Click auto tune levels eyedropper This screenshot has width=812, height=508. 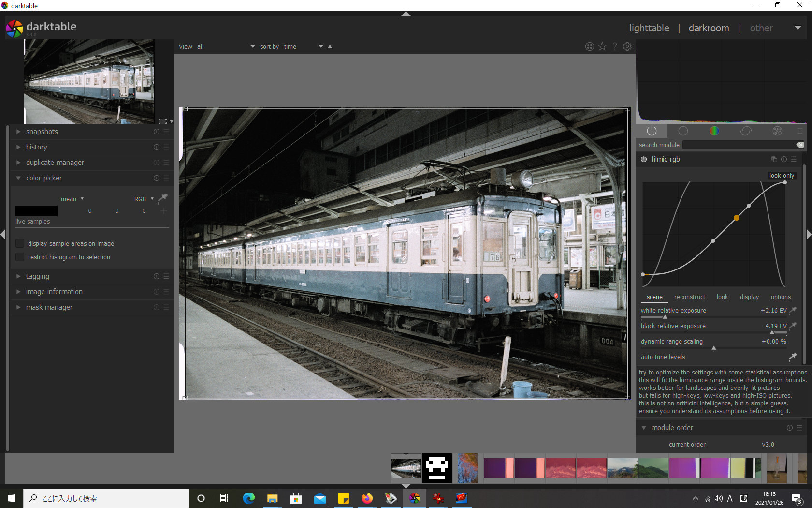[793, 357]
